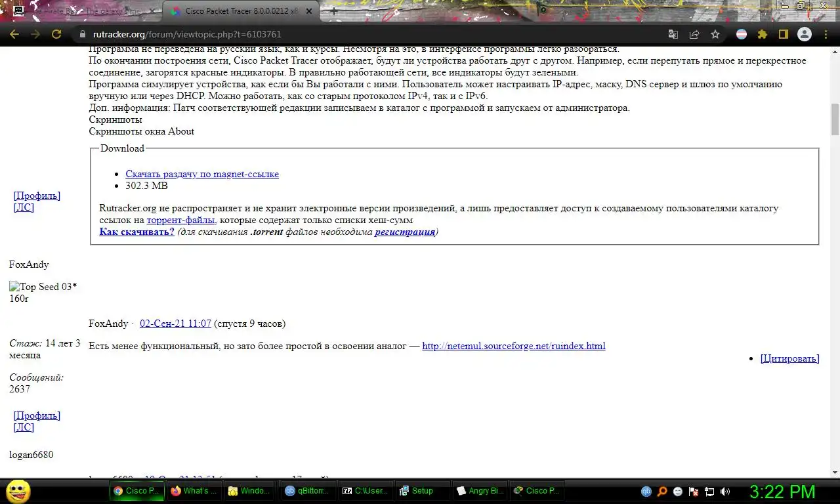Viewport: 840px width, 504px height.
Task: Open the 02-Сен-21 11:07 post date link
Action: (175, 324)
